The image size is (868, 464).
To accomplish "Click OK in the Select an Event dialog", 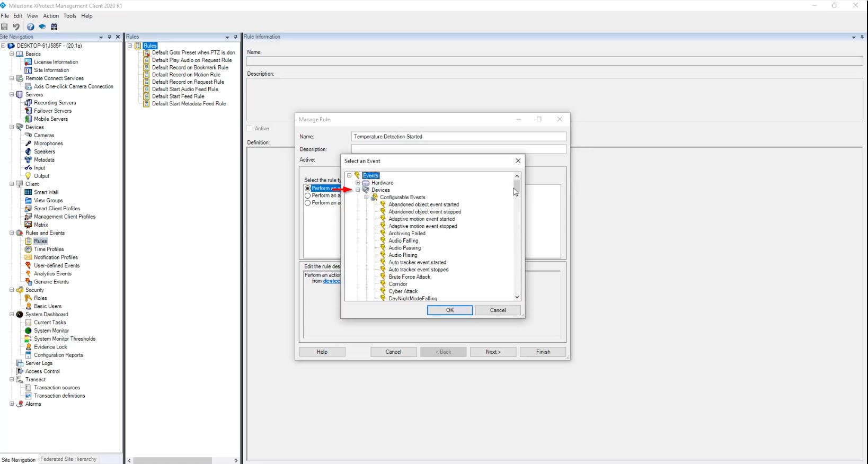I will tap(449, 310).
